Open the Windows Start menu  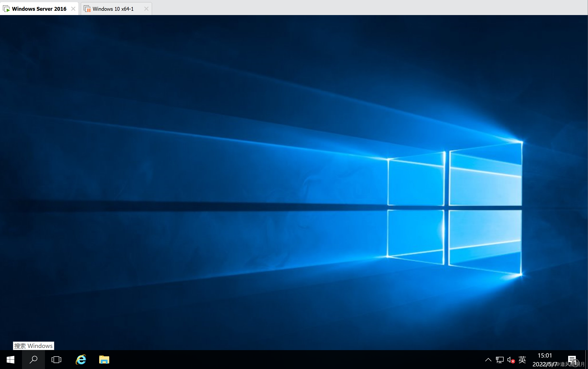[x=11, y=359]
